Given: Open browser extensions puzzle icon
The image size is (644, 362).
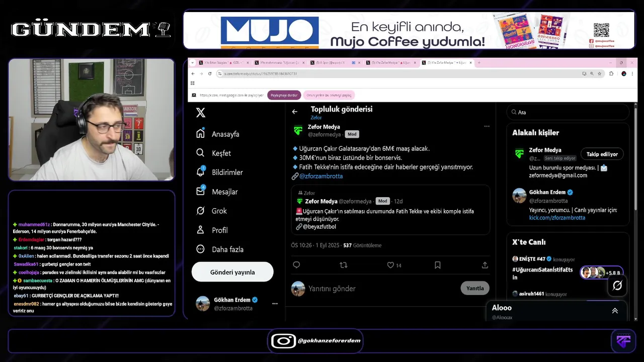Looking at the screenshot, I should click(611, 73).
